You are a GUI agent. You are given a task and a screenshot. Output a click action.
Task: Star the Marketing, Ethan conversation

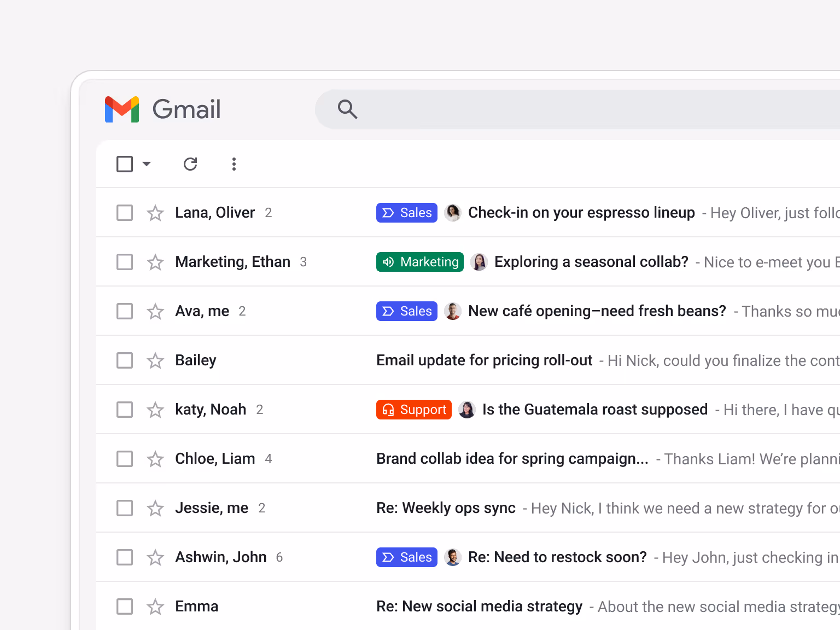pyautogui.click(x=155, y=262)
